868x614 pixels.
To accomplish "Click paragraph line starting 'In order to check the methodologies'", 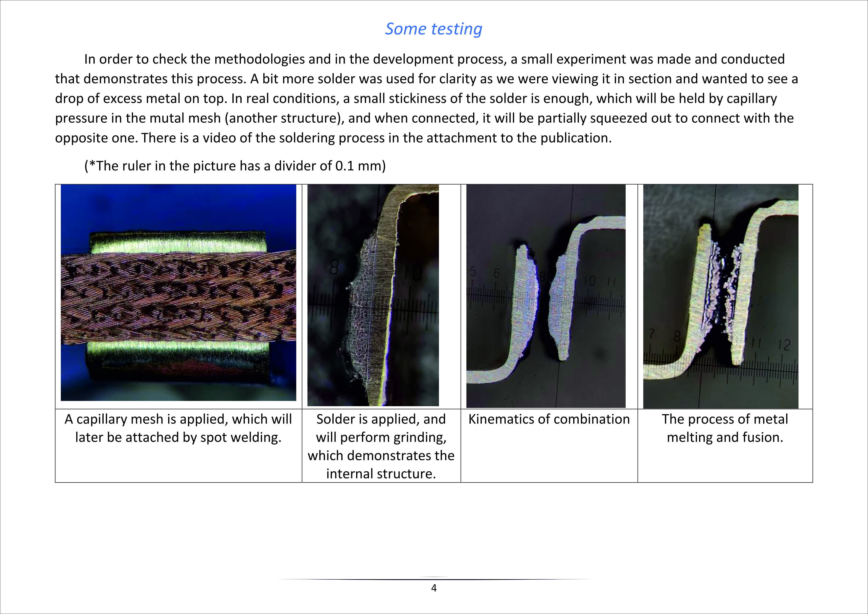I will click(x=434, y=59).
